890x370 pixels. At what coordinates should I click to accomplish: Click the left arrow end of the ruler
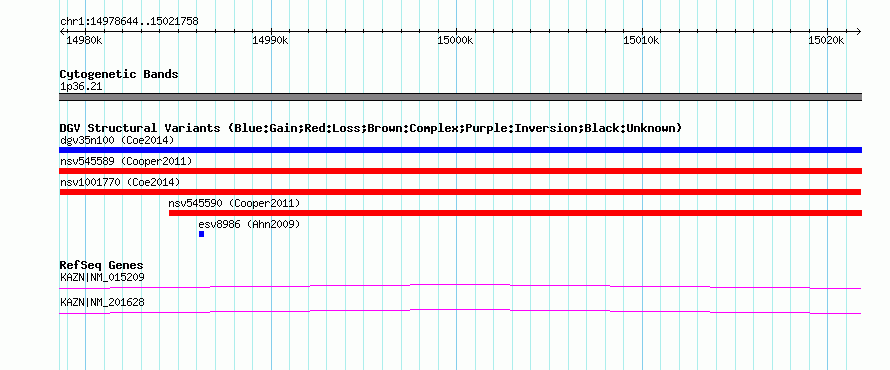point(62,31)
